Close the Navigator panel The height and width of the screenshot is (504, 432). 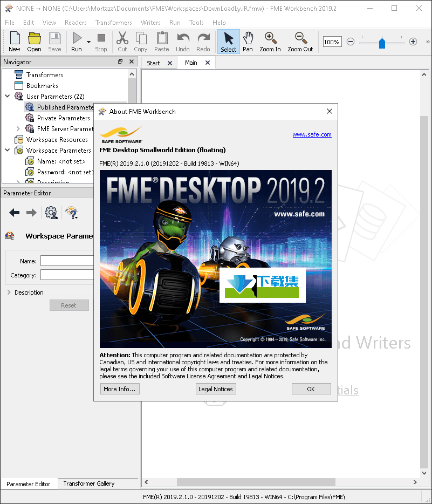click(132, 62)
